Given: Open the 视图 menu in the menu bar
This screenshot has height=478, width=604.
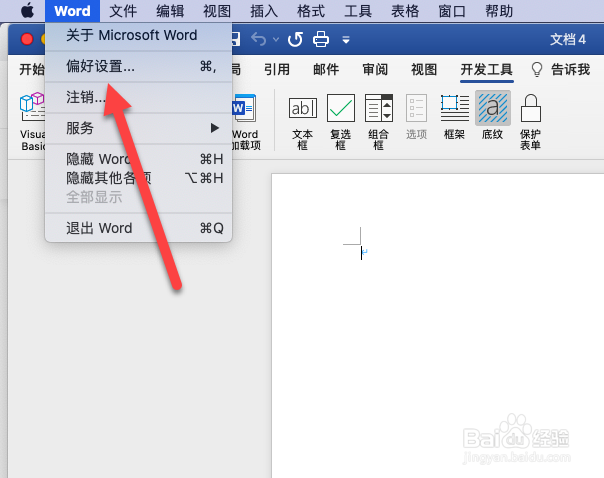Looking at the screenshot, I should point(217,11).
